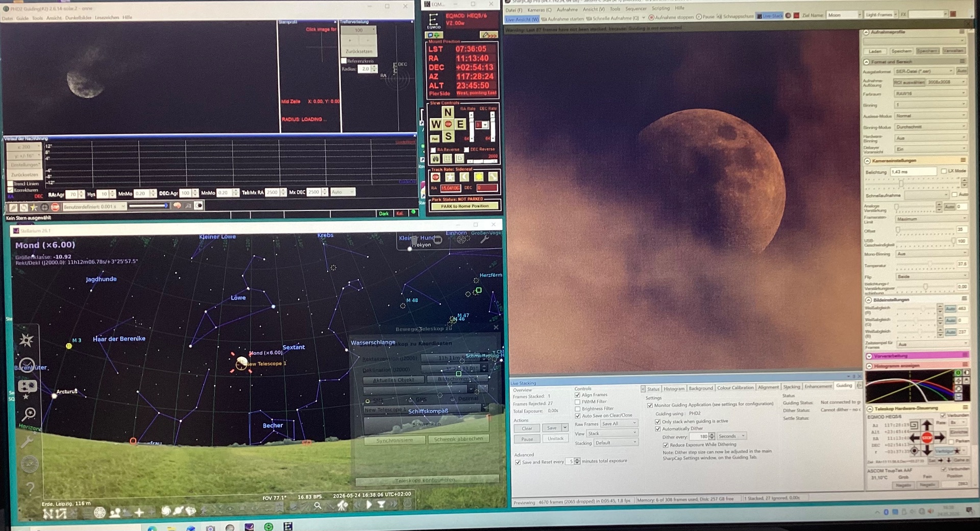Open PHD2 camera settings dial icon
Viewport: 980px width, 531px height.
pos(199,205)
